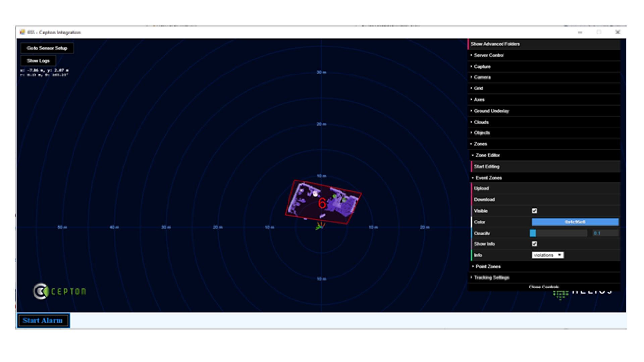Click Upload under Event Zones
The image size is (644, 362).
(545, 188)
